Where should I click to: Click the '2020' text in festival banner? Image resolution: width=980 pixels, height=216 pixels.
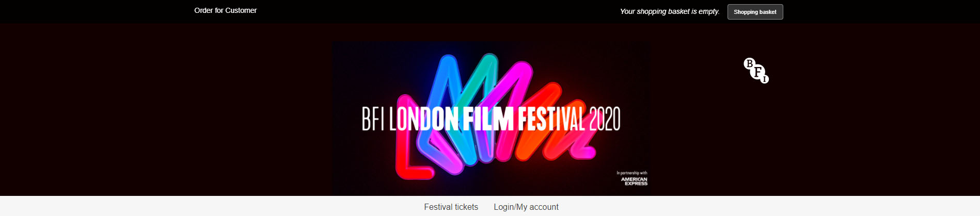pyautogui.click(x=605, y=120)
